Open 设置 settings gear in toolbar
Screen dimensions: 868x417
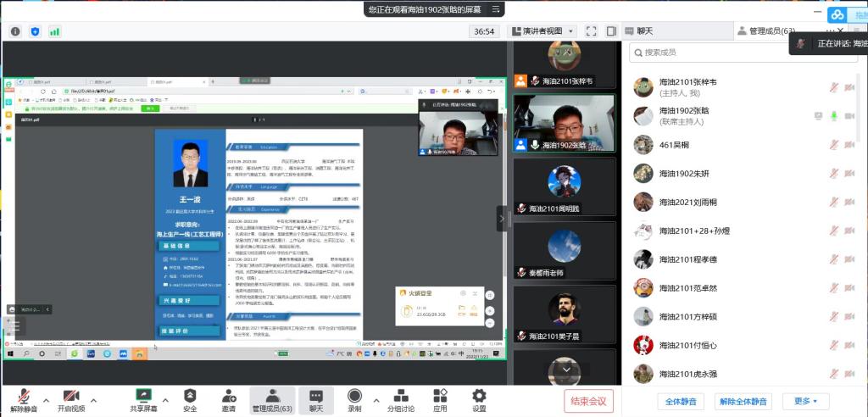479,396
